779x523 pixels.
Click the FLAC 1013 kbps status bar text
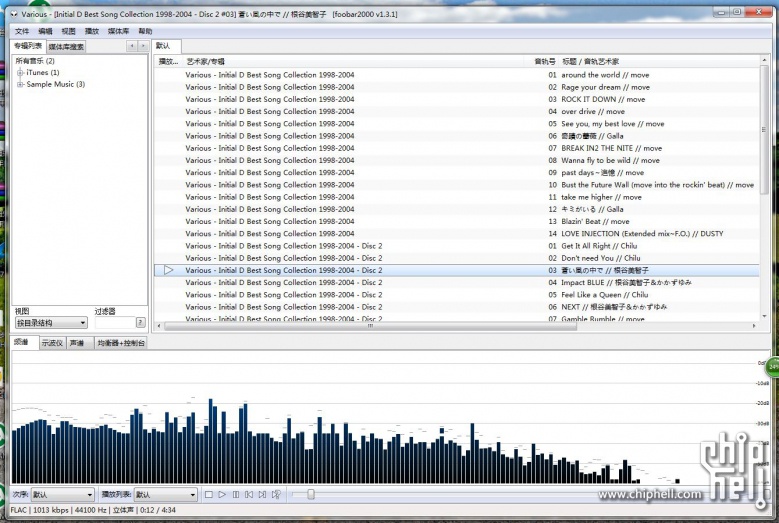pos(39,510)
